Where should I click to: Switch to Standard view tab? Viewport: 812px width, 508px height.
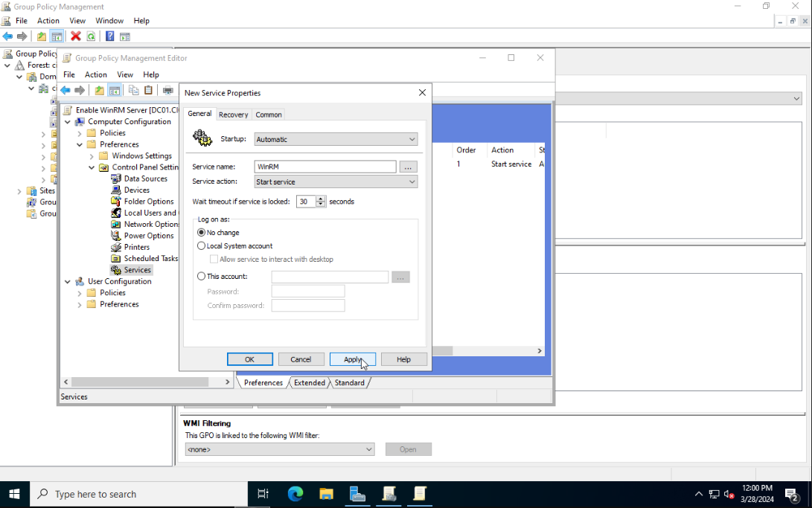coord(350,383)
